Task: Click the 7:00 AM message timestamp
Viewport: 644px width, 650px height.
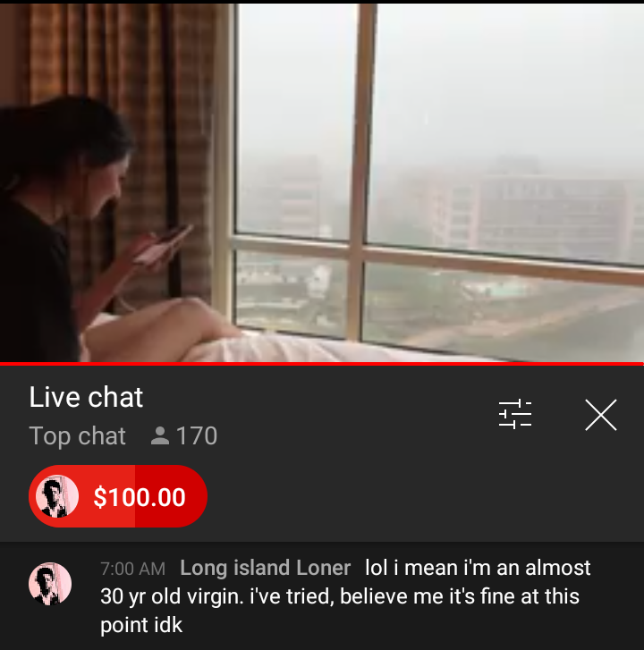Action: click(x=132, y=569)
